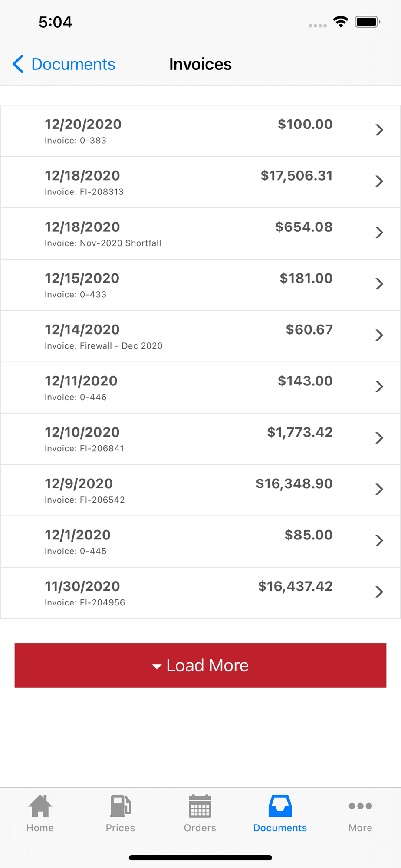Open Nov-2020 Shortfall invoice chevron

click(379, 233)
